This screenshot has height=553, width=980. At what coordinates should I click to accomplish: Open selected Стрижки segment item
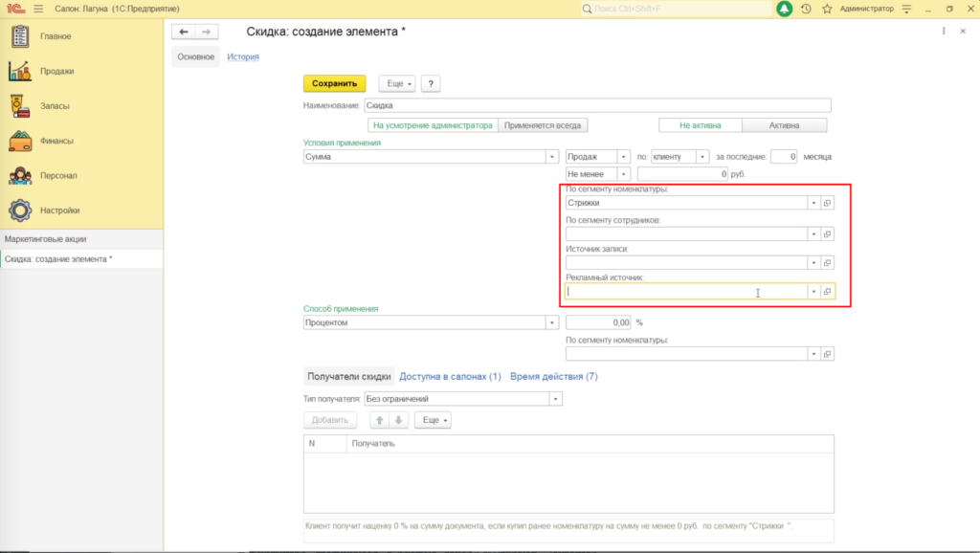tap(828, 203)
